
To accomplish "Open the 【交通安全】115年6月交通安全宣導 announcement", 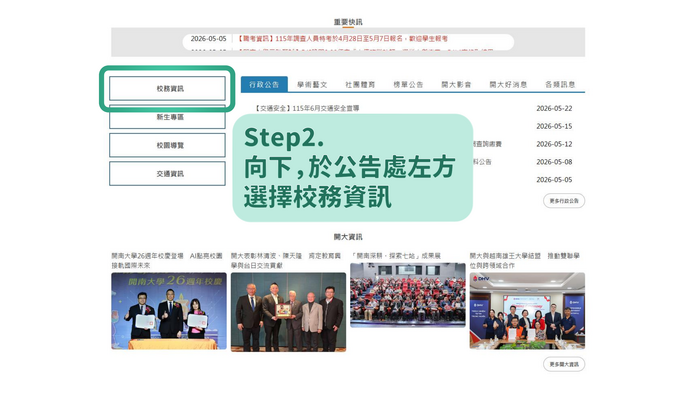I will click(306, 108).
